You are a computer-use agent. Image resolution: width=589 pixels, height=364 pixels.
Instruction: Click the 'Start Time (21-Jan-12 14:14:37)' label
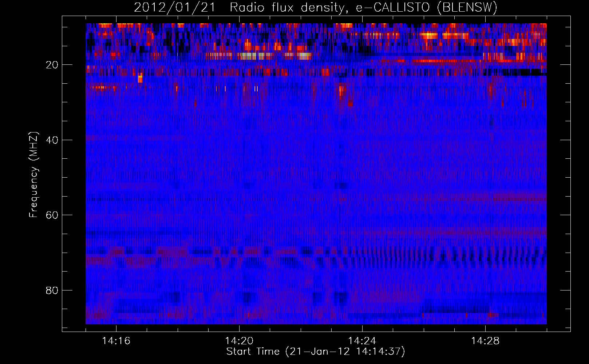coord(316,352)
